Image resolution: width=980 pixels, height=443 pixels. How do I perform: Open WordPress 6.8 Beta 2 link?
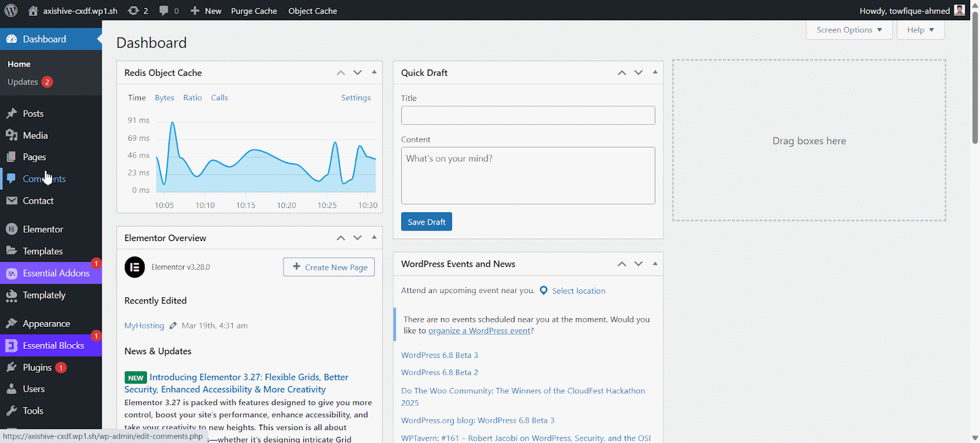pyautogui.click(x=440, y=373)
